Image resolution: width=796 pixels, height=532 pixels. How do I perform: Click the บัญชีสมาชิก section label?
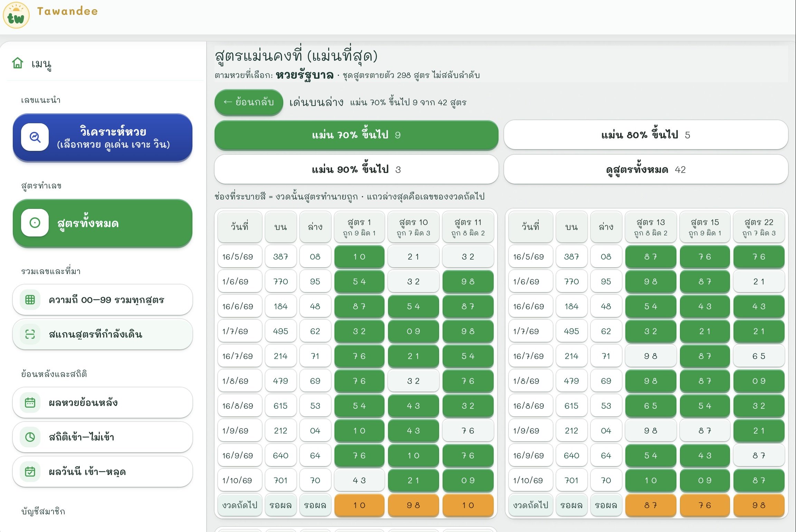43,511
